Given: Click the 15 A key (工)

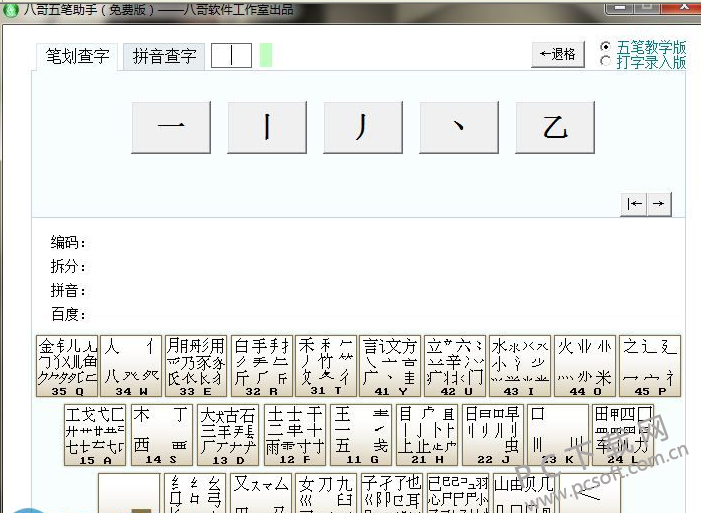Looking at the screenshot, I should (x=95, y=435).
